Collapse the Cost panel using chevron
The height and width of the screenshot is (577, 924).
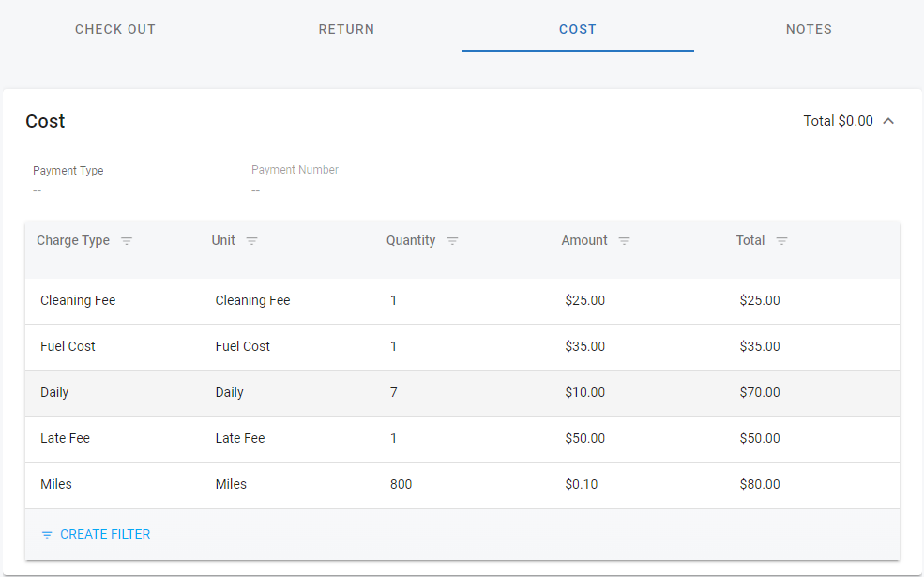(888, 121)
